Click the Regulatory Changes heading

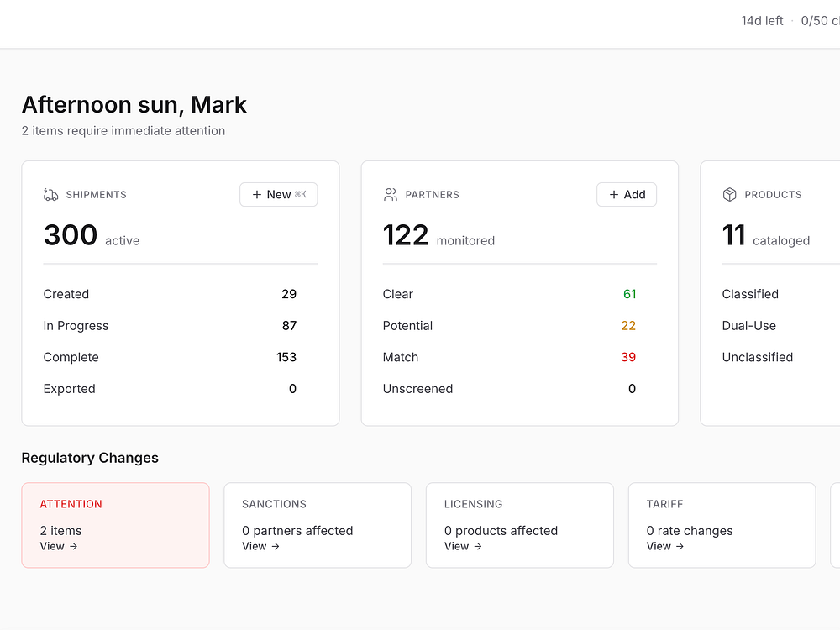(90, 458)
